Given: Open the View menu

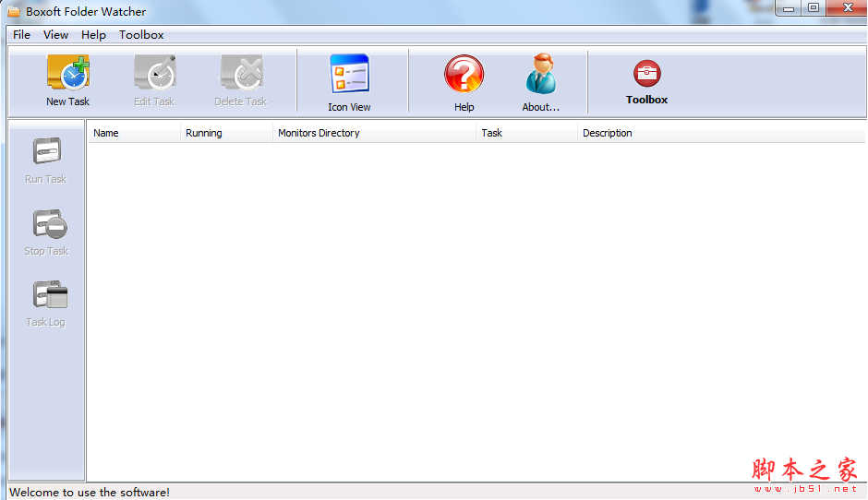Looking at the screenshot, I should (56, 35).
